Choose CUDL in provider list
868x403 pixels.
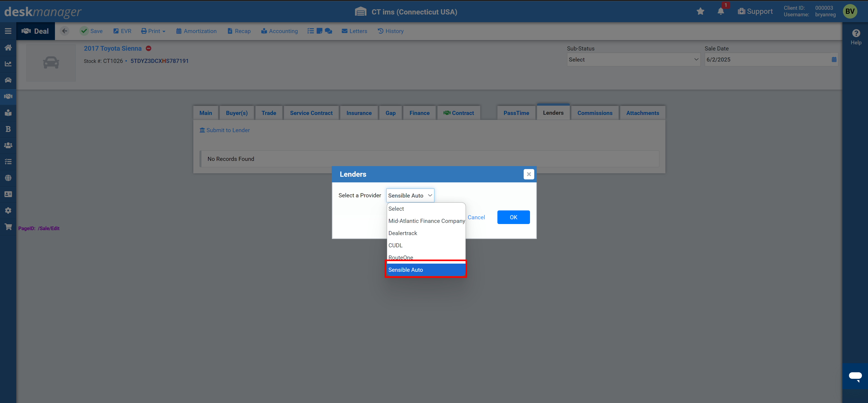(x=426, y=245)
